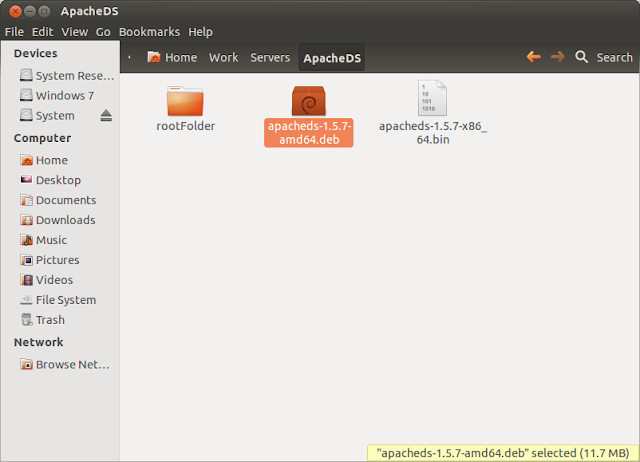Click the Devices section header
Screen dimensions: 640x462
pos(36,53)
